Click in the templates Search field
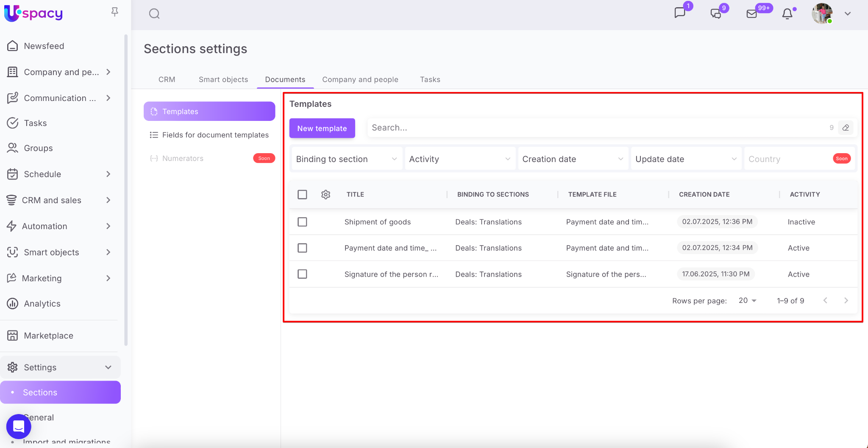Screen dimensions: 868x448 pyautogui.click(x=593, y=128)
